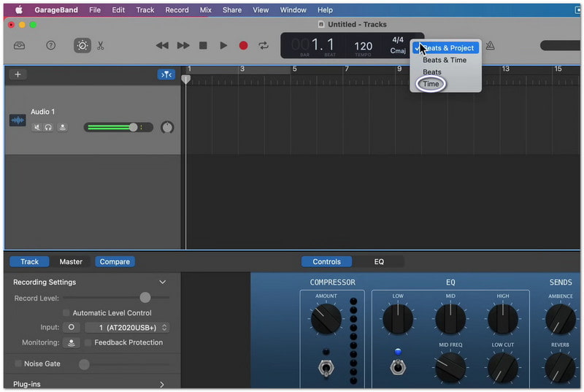This screenshot has width=584, height=392.
Task: Select Time display mode
Action: [x=431, y=84]
